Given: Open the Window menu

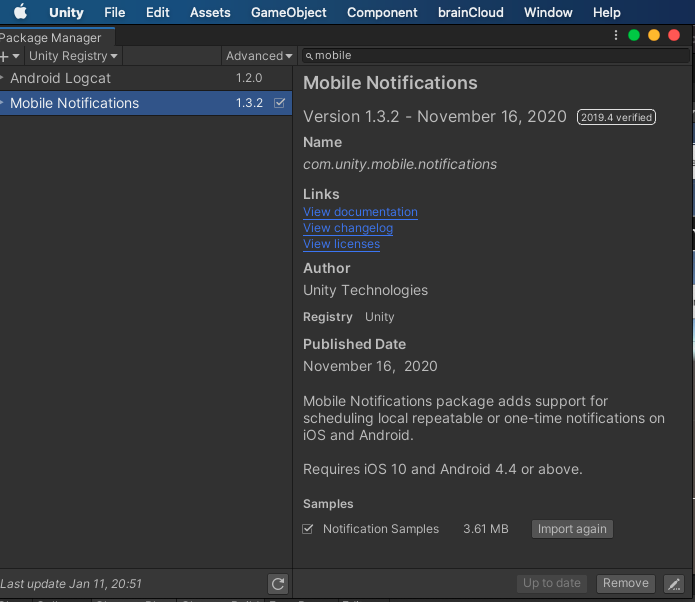Looking at the screenshot, I should click(548, 12).
